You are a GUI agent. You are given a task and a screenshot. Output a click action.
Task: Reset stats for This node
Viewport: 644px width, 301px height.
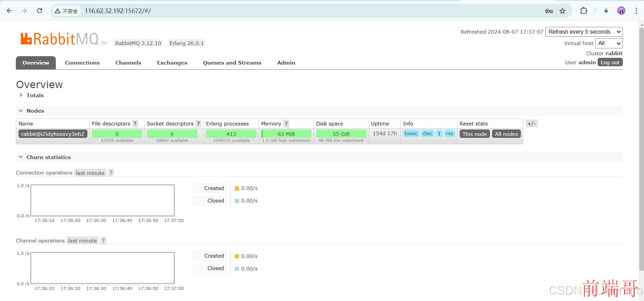(475, 134)
